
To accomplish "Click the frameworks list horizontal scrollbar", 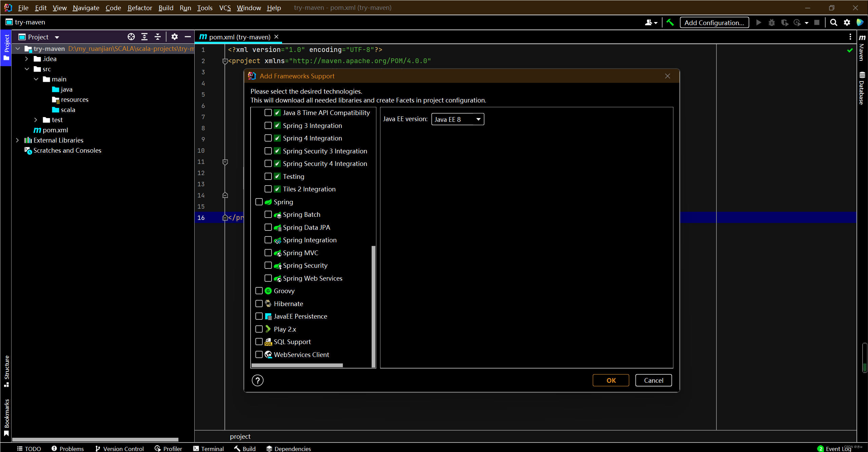I will click(297, 365).
